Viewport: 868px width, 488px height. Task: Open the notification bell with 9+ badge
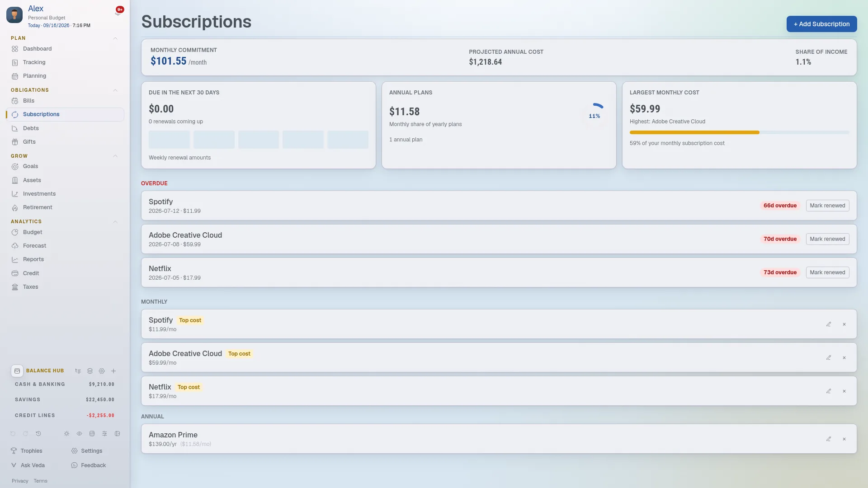click(x=118, y=11)
